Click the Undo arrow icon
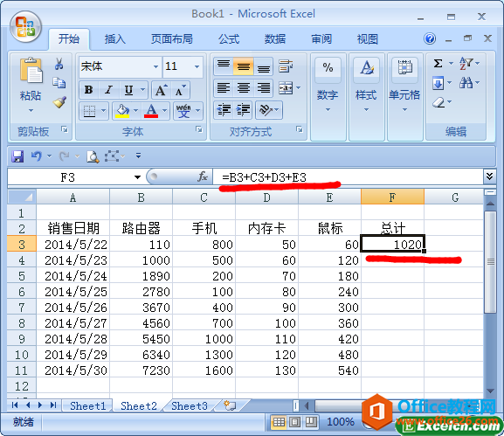The width and height of the screenshot is (504, 436). tap(37, 156)
